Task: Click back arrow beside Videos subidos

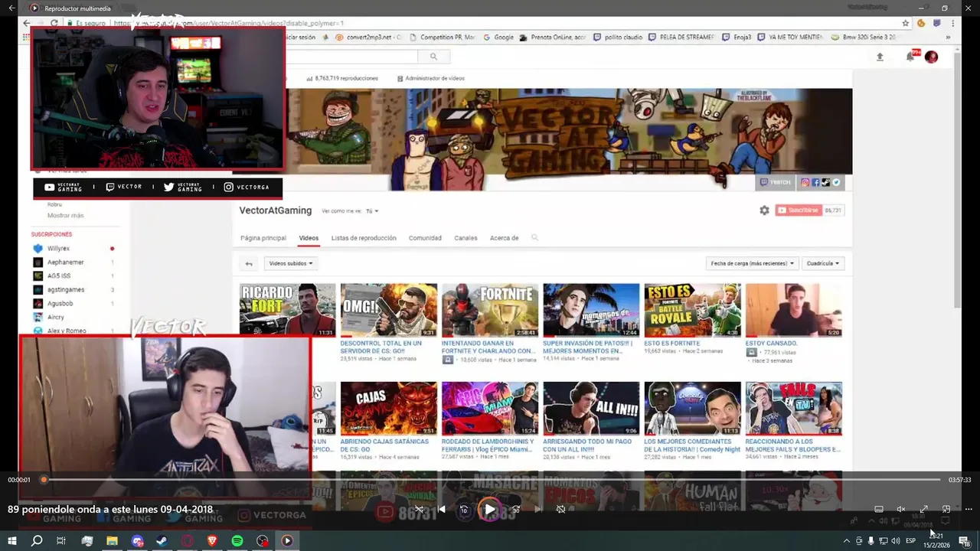Action: point(249,263)
